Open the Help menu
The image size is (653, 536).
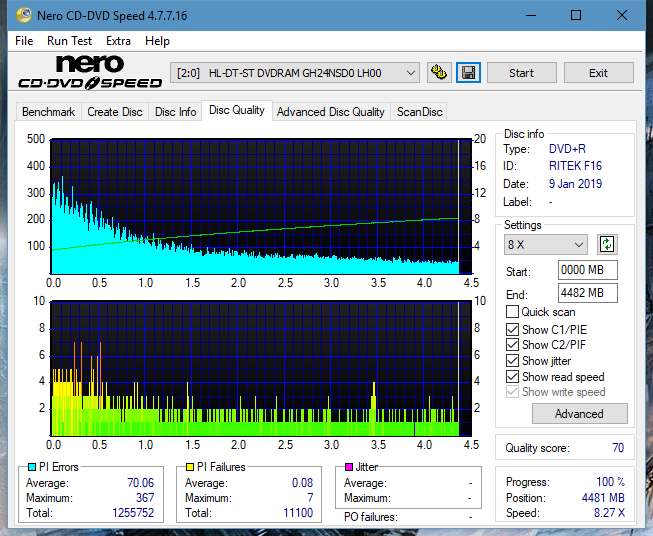(157, 41)
